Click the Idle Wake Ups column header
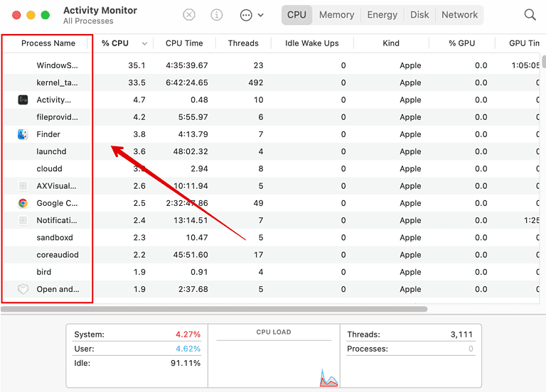The width and height of the screenshot is (546, 392). (311, 43)
